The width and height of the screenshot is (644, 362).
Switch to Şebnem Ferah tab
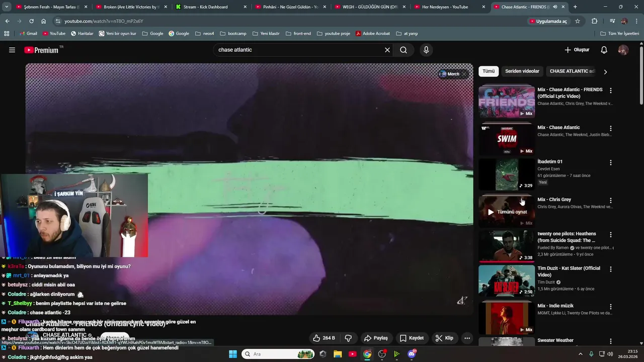(x=52, y=7)
